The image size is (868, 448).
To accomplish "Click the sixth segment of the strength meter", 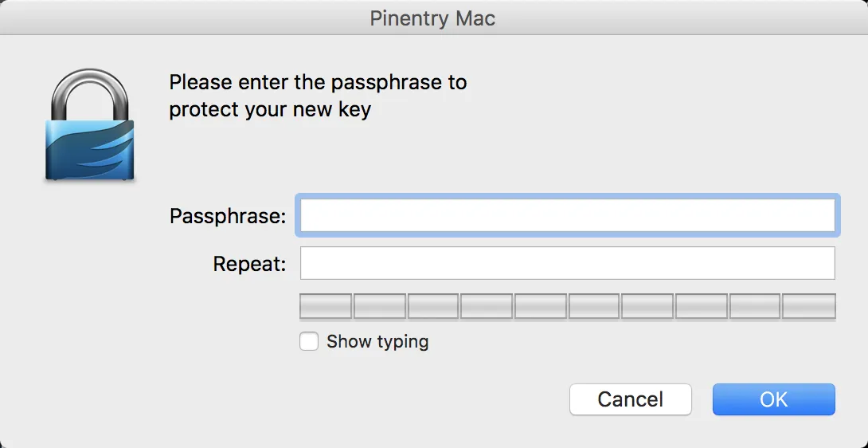I will click(x=594, y=307).
